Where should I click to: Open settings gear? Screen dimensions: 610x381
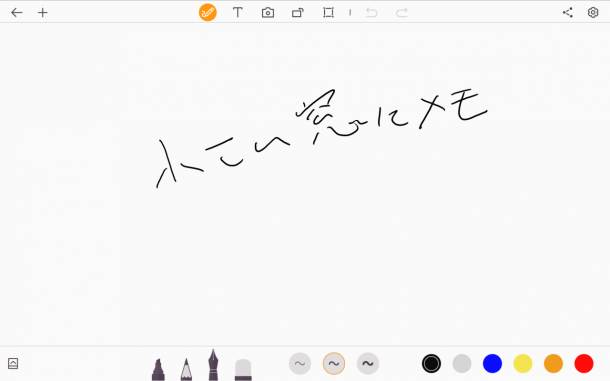[593, 12]
